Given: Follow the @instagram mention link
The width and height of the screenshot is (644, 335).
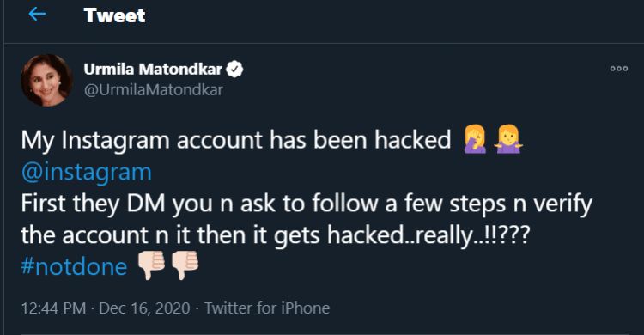Looking at the screenshot, I should [x=86, y=173].
